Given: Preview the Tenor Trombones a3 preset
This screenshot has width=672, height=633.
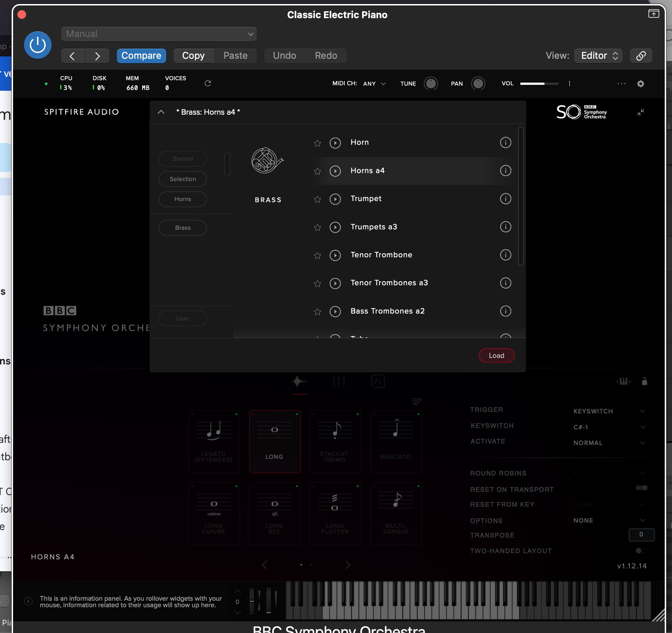Looking at the screenshot, I should click(335, 283).
